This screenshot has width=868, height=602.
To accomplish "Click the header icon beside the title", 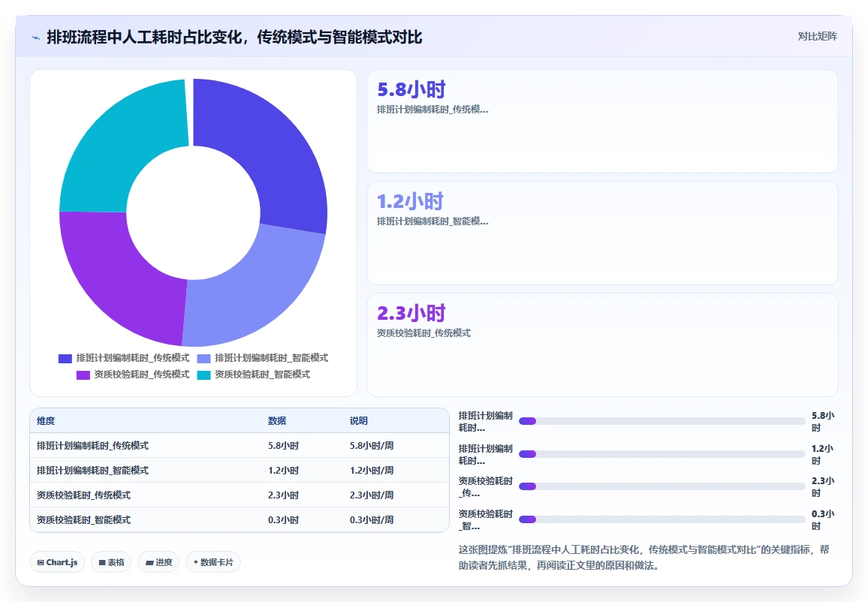I will coord(36,38).
